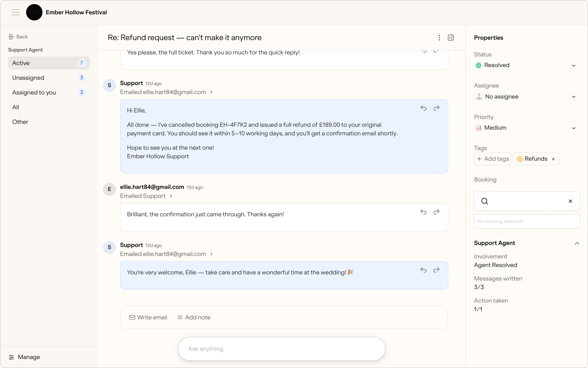Reply to the 'Brilliant, the confirmation' message
The image size is (588, 368).
423,212
